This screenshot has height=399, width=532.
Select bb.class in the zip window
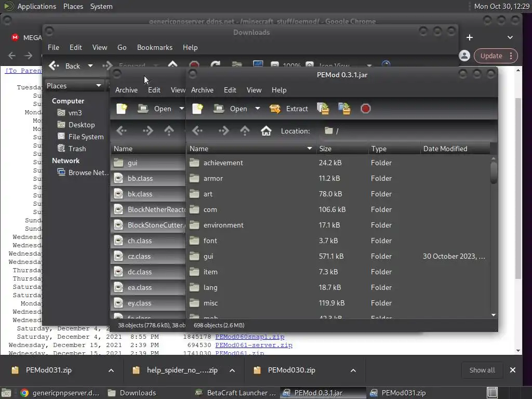tap(148, 179)
